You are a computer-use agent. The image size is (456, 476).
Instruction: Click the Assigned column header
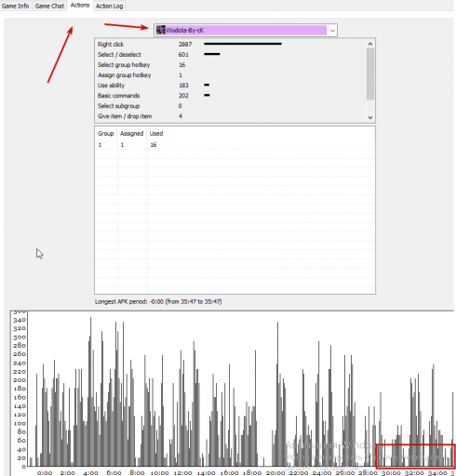coord(132,134)
